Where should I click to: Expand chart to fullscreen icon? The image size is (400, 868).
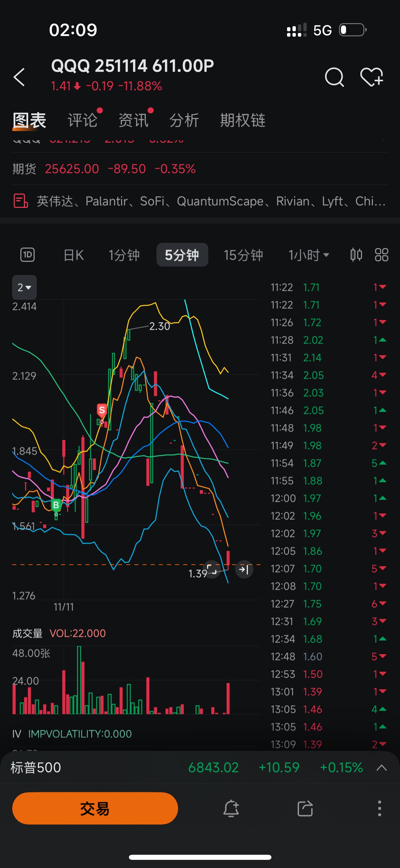coord(212,569)
